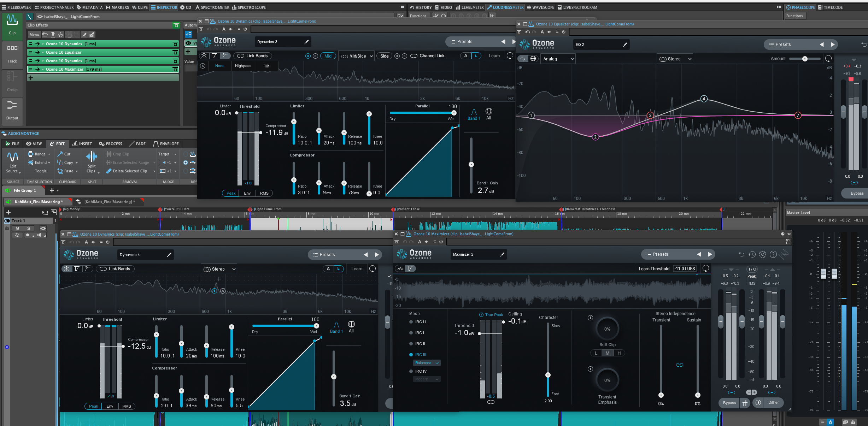The height and width of the screenshot is (426, 868).
Task: Click the Maximizer undo arrow
Action: pos(741,254)
